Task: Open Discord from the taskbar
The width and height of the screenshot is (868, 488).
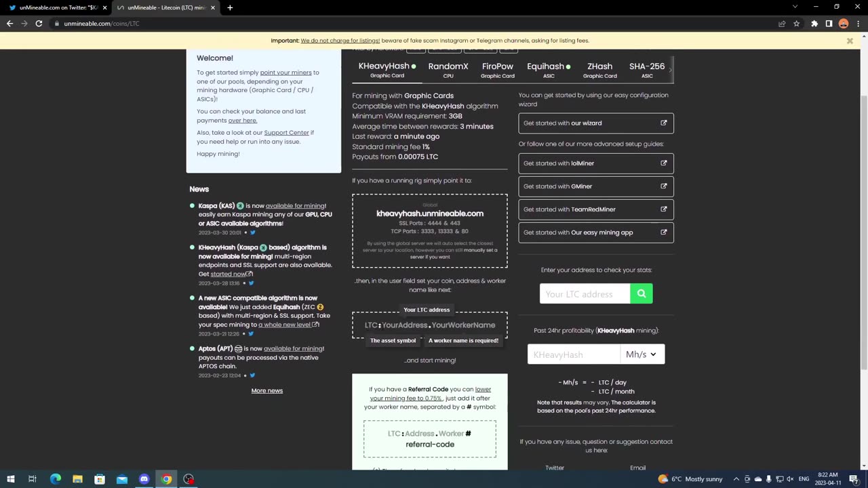Action: pyautogui.click(x=144, y=479)
